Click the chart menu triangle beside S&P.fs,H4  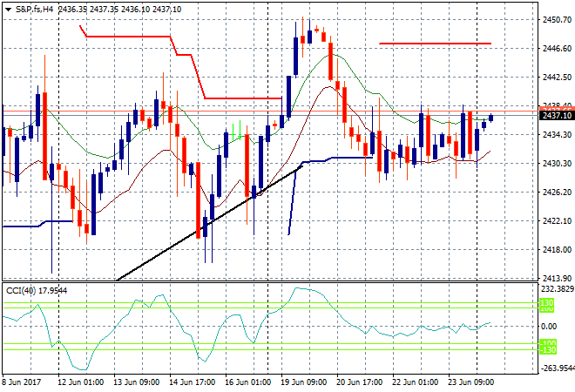tap(8, 10)
